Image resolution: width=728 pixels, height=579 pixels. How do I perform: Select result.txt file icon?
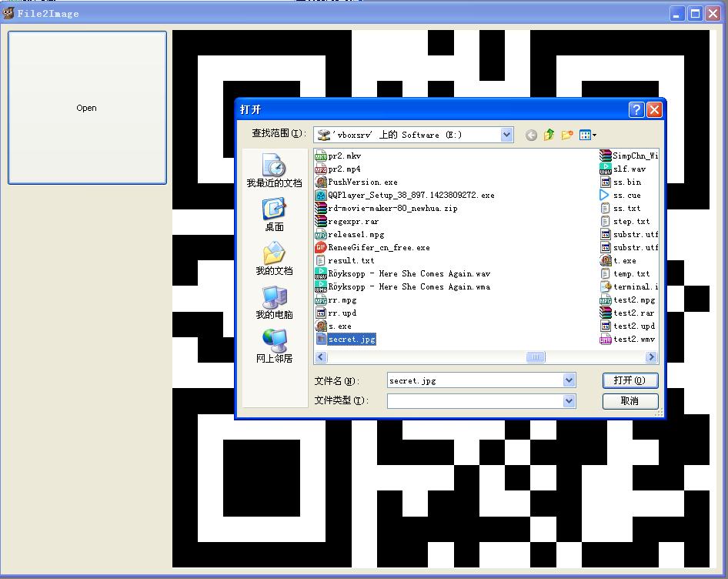(x=321, y=261)
